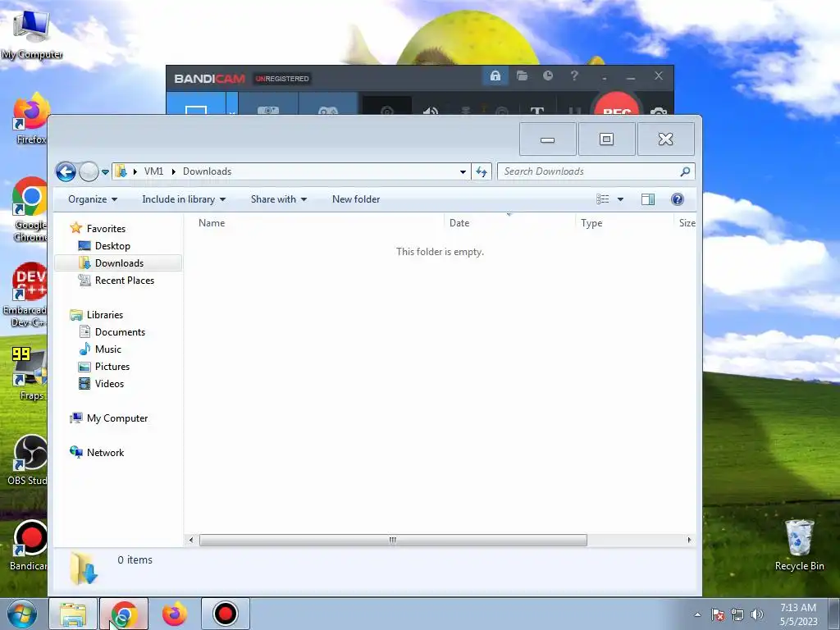This screenshot has width=840, height=630.
Task: Launch Google Chrome from taskbar
Action: 124,614
